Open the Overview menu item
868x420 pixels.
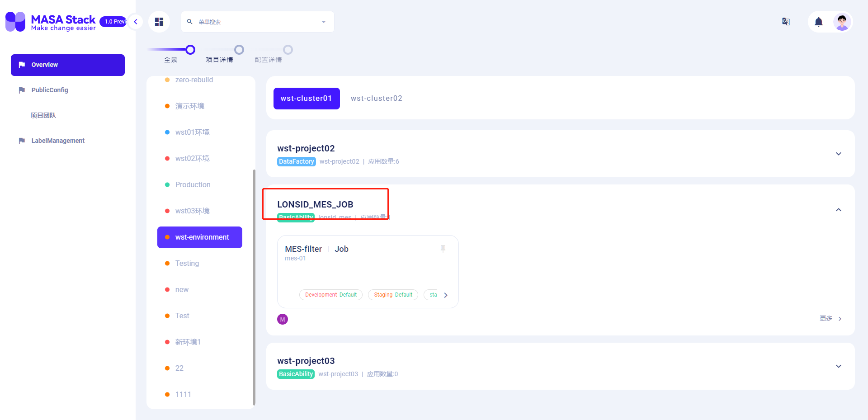click(x=68, y=65)
